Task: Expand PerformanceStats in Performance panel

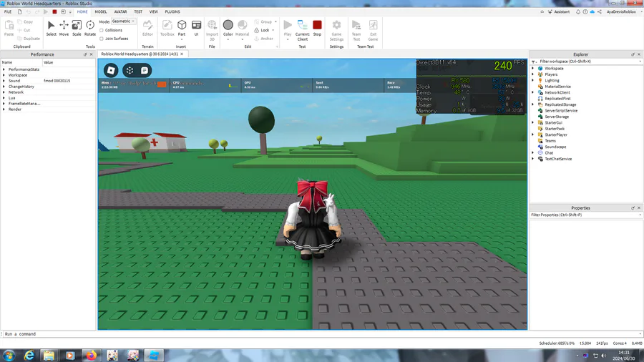Action: click(x=4, y=69)
